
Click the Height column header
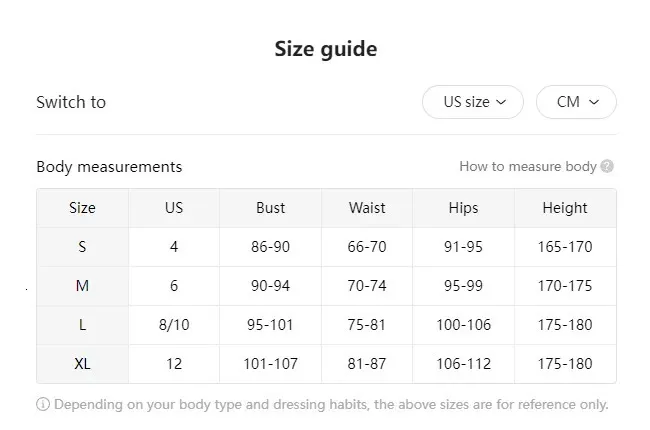(565, 208)
